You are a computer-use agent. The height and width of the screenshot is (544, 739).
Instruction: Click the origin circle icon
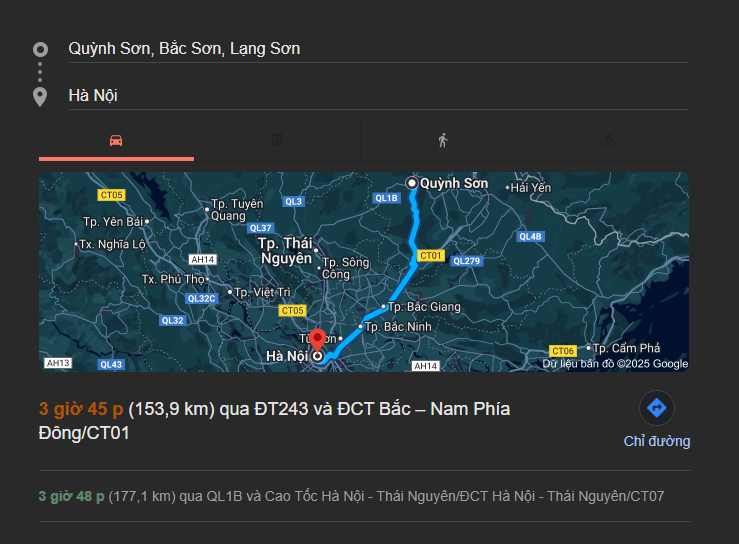40,49
